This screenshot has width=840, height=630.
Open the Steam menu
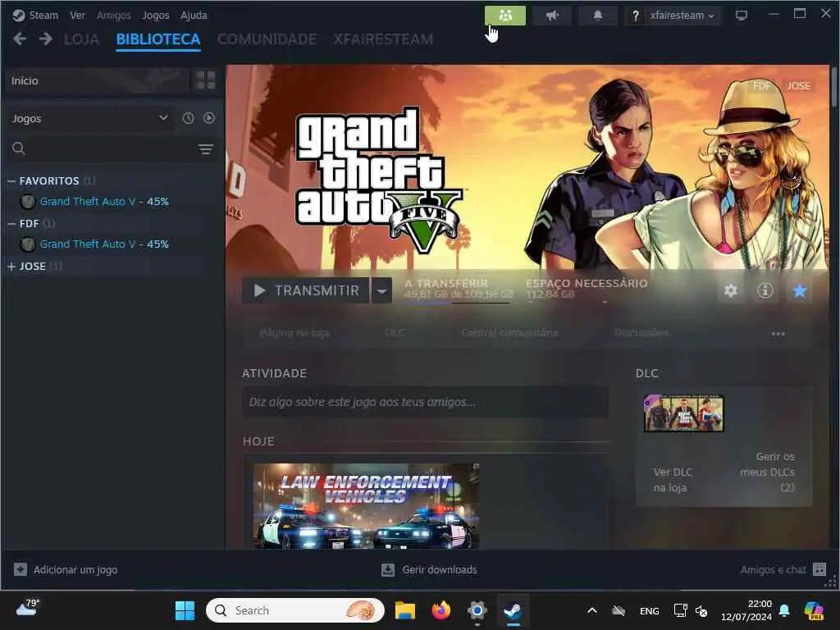(x=43, y=15)
